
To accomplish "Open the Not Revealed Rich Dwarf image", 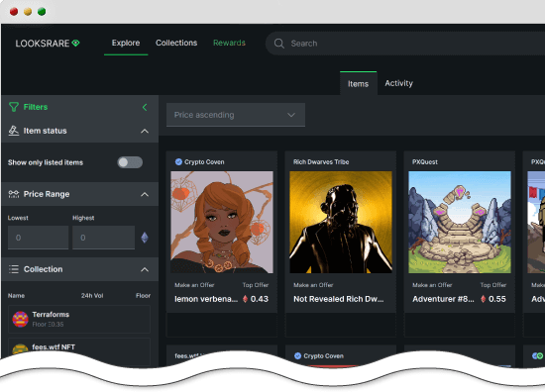I will 341,222.
